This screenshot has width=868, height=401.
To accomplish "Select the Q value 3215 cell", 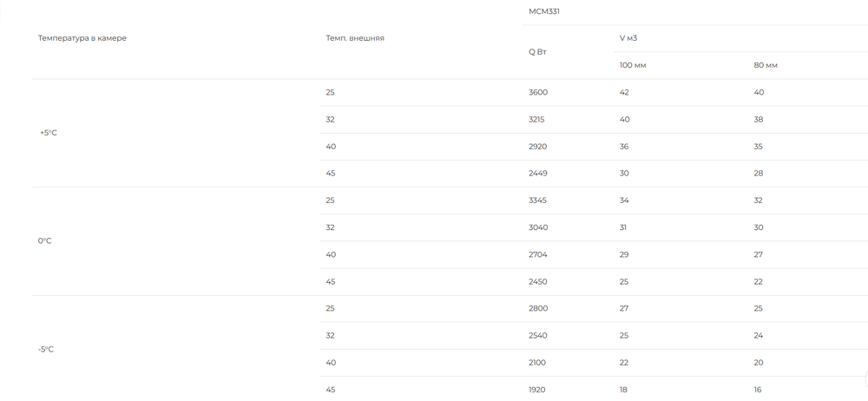I will (x=536, y=120).
